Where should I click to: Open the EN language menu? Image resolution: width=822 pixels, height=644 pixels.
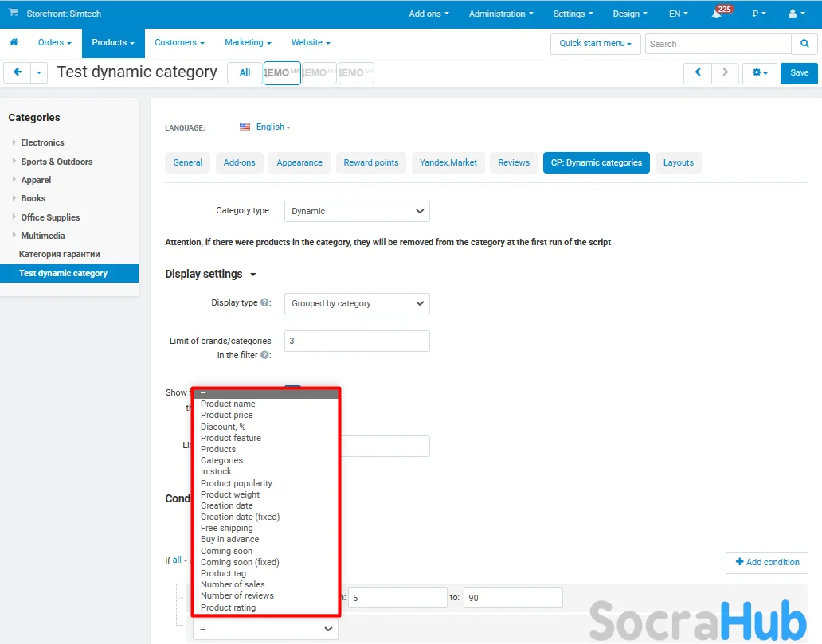point(679,14)
